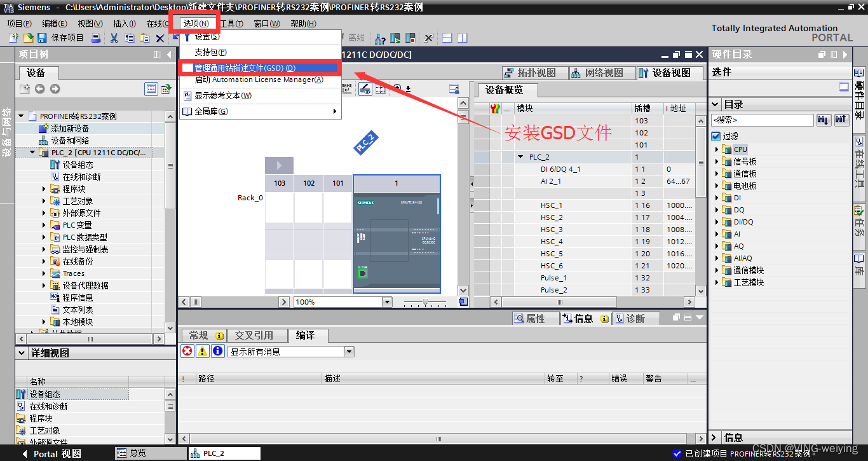
Task: Open the 项目 menu
Action: [x=19, y=24]
